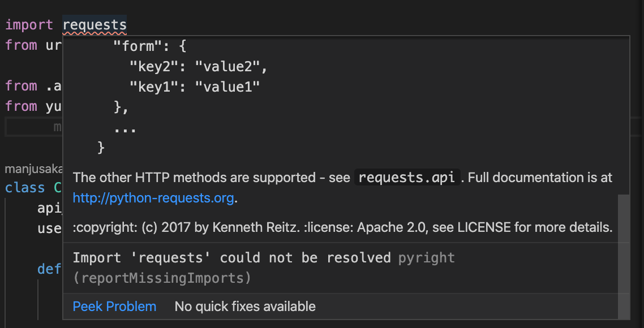Click the No quick fixes available text
This screenshot has height=328, width=644.
click(x=244, y=306)
